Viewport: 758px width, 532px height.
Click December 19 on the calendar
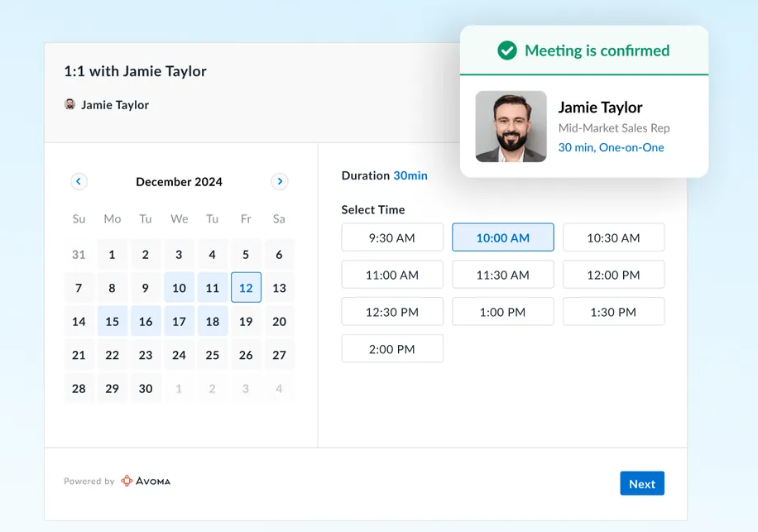tap(246, 321)
